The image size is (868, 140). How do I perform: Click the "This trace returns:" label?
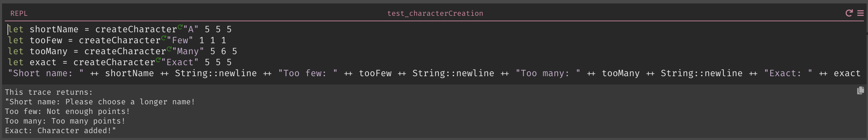tap(49, 92)
